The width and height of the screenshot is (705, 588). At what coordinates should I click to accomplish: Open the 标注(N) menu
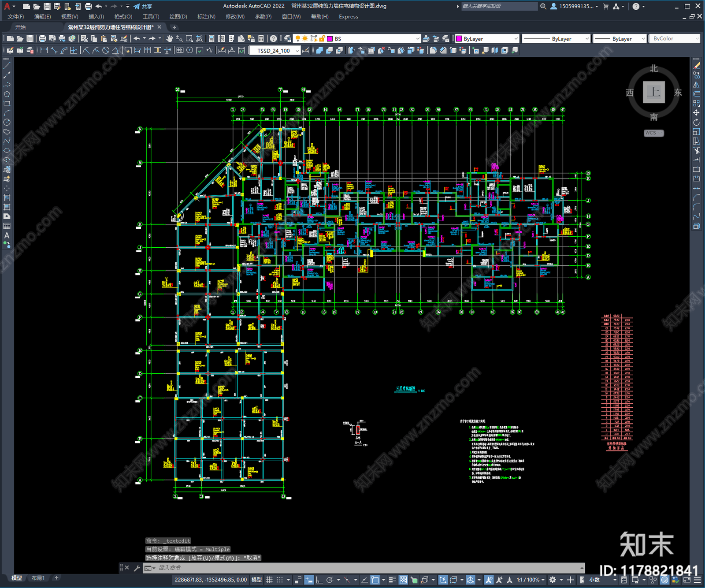point(206,17)
